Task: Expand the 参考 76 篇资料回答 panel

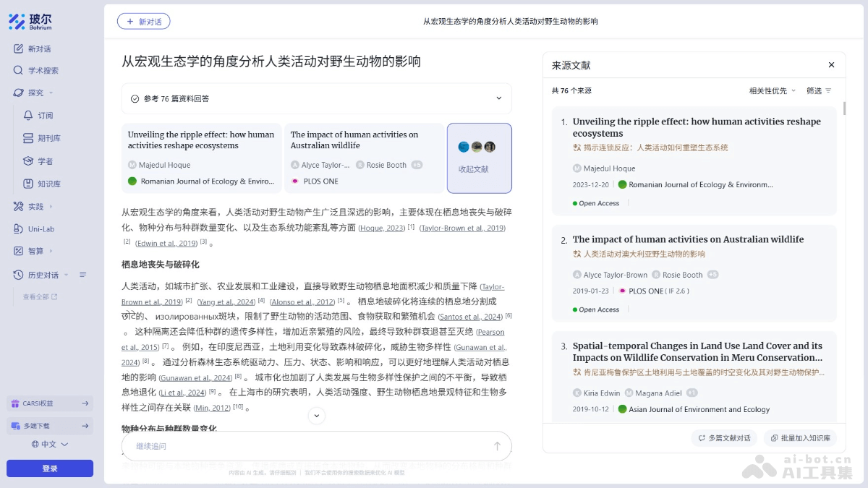Action: tap(498, 98)
